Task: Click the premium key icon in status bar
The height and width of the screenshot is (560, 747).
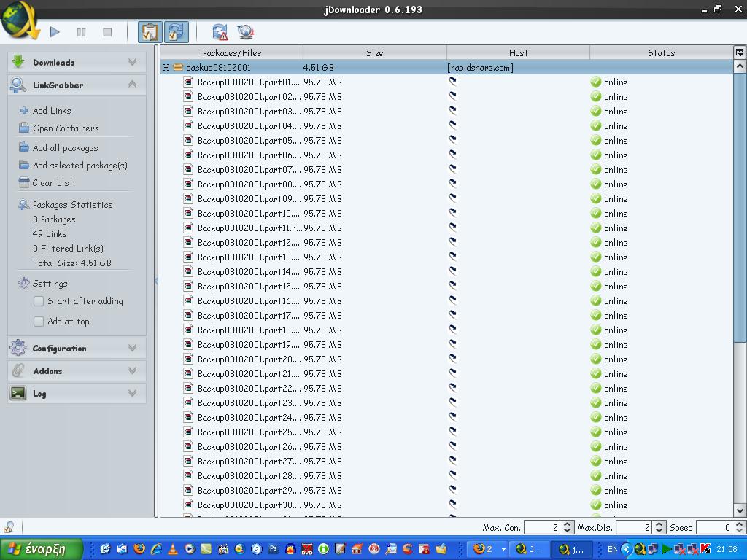Action: click(x=9, y=527)
